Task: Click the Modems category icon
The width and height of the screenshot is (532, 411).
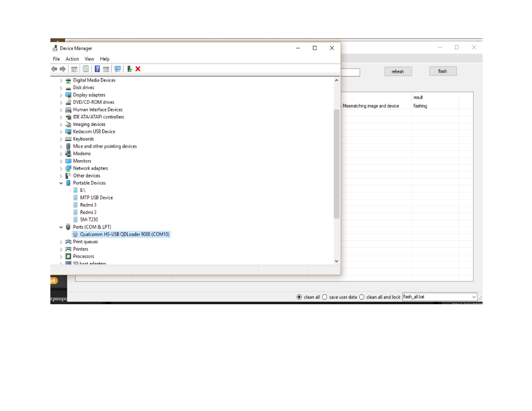Action: 68,154
